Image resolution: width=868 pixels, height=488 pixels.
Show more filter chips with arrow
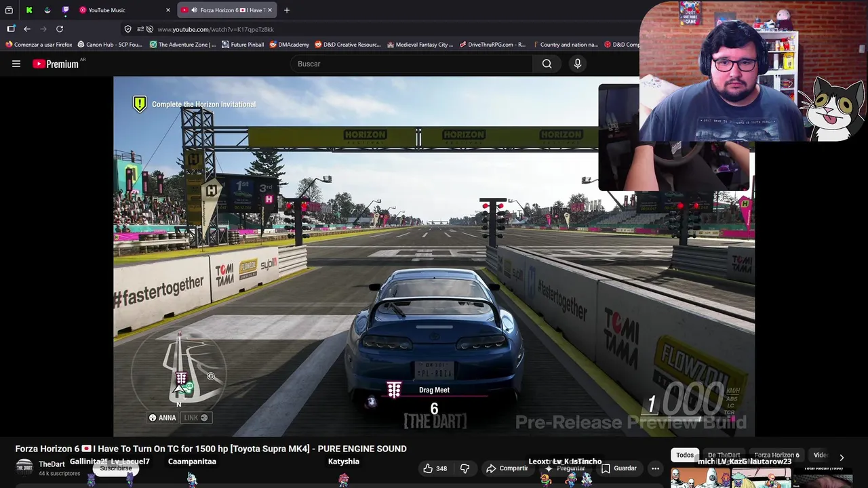coord(842,457)
